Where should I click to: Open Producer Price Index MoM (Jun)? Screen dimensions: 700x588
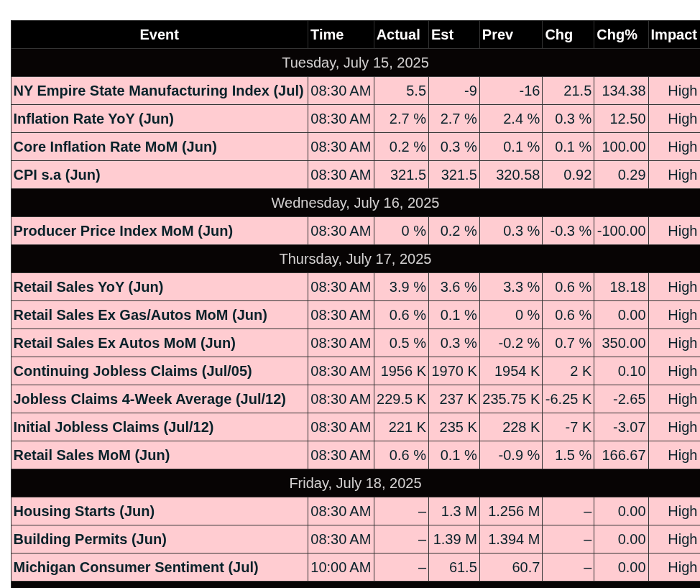(x=123, y=231)
